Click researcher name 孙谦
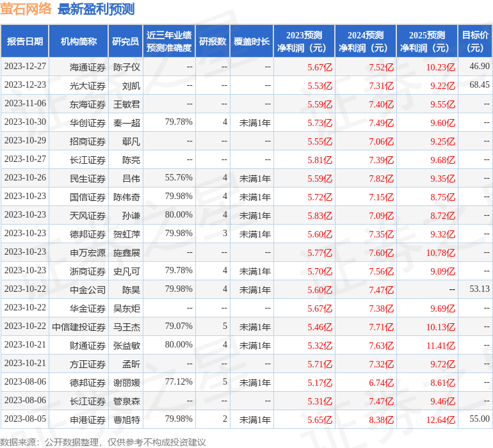 coord(131,215)
